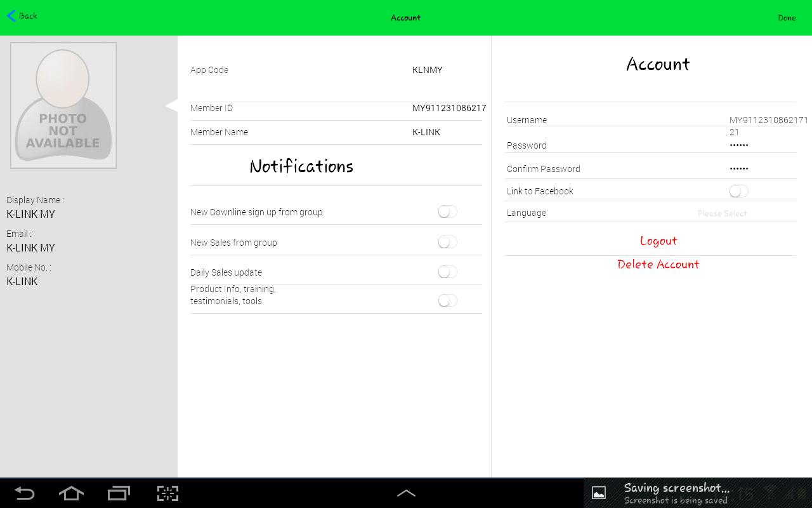This screenshot has width=812, height=508.
Task: Tap the profile photo placeholder
Action: (63, 105)
